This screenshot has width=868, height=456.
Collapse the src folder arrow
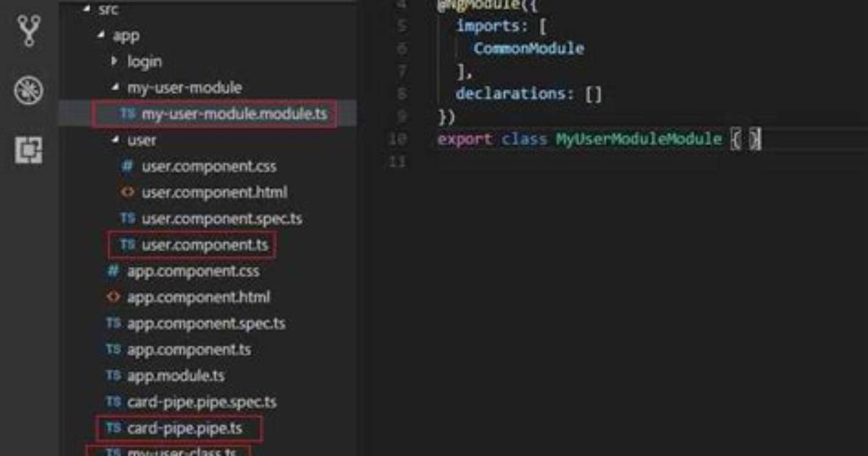click(x=87, y=9)
